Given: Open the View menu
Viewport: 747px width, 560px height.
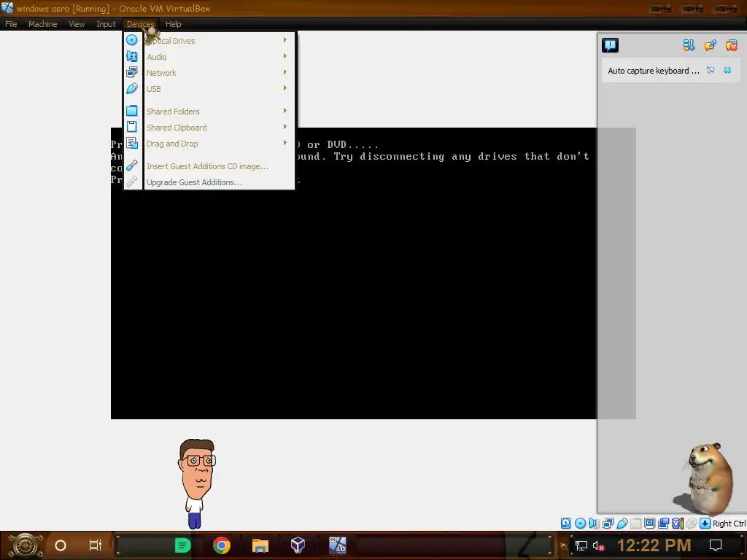Looking at the screenshot, I should (x=76, y=24).
